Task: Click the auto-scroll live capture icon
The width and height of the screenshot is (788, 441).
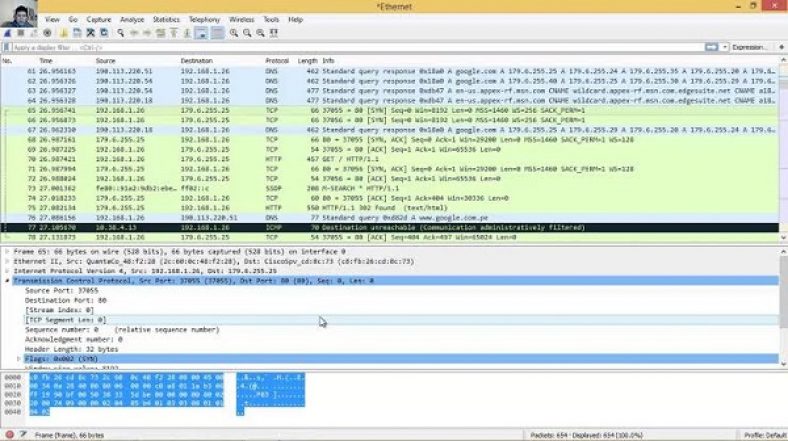Action: click(202, 33)
